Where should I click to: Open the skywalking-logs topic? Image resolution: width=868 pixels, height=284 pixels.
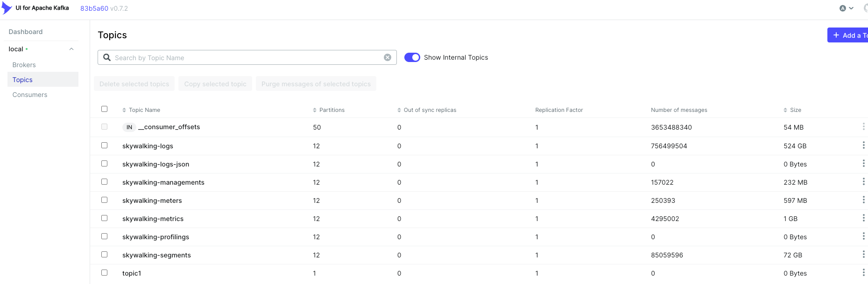(148, 146)
